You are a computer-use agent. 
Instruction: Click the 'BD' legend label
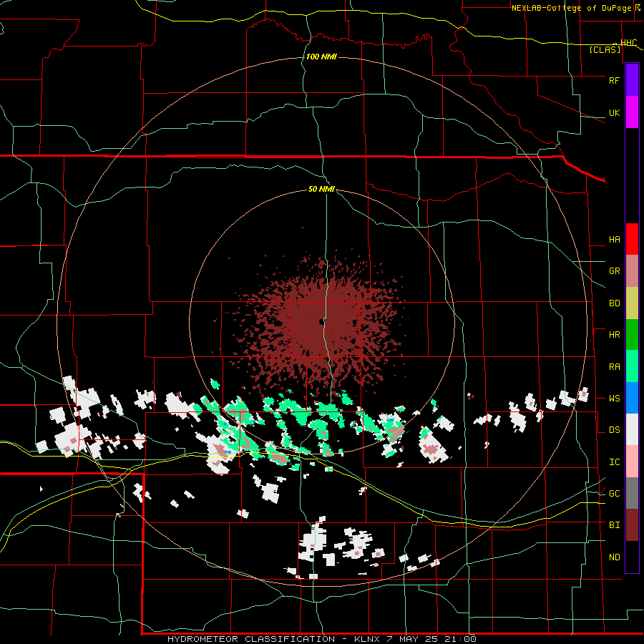tap(614, 303)
